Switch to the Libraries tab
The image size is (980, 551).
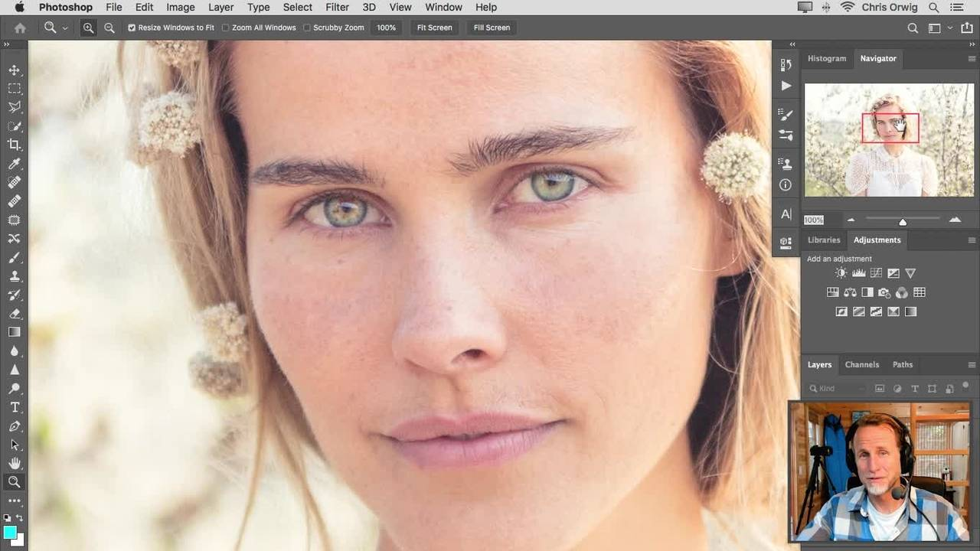824,240
